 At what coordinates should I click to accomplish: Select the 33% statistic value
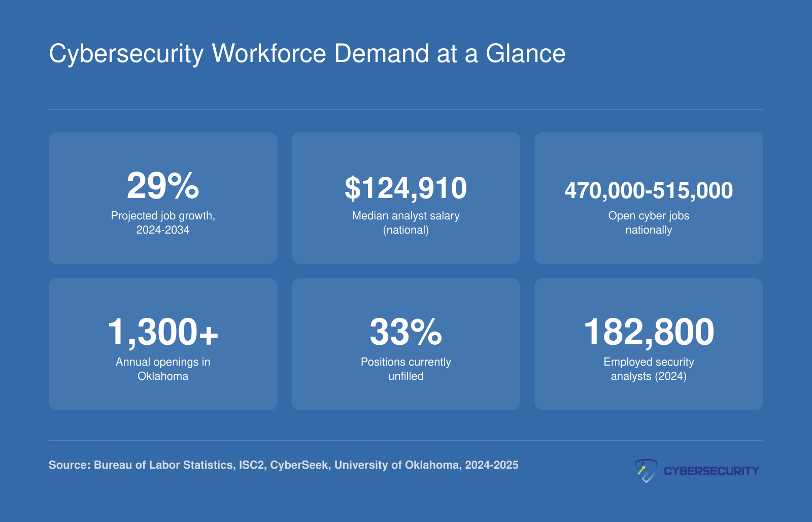[406, 332]
